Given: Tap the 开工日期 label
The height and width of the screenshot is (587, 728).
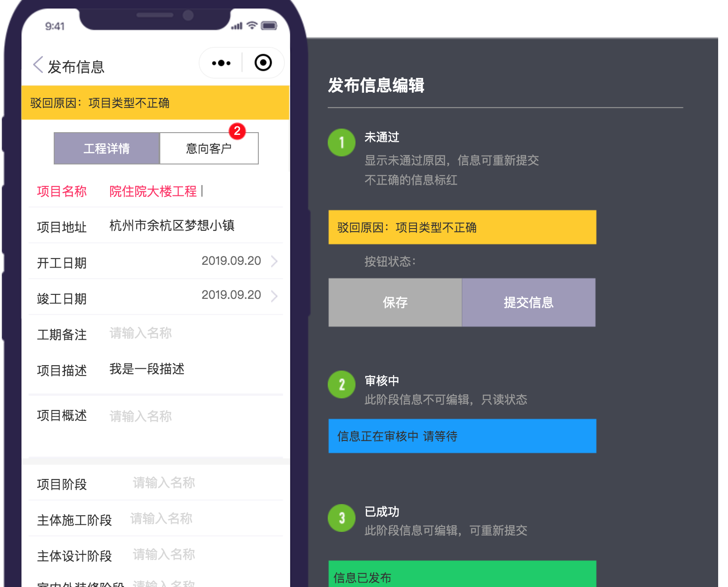Looking at the screenshot, I should pyautogui.click(x=62, y=263).
